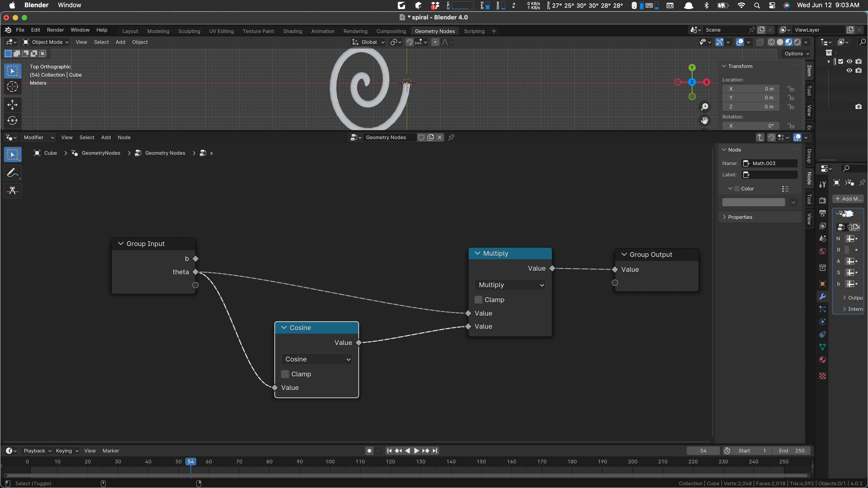This screenshot has height=488, width=868.
Task: Open the Playback dropdown in timeline
Action: (x=37, y=451)
